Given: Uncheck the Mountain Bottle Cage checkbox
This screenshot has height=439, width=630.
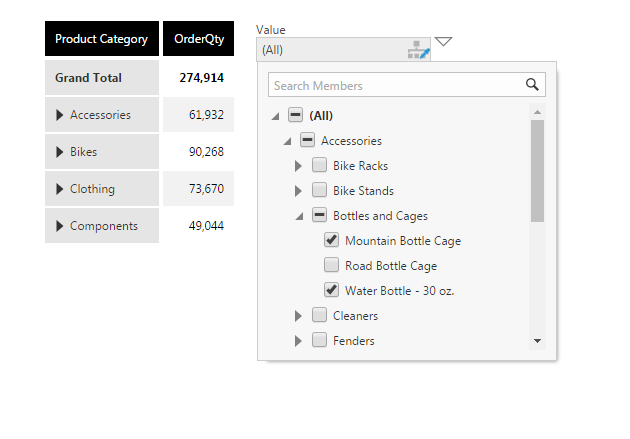Looking at the screenshot, I should [x=332, y=240].
